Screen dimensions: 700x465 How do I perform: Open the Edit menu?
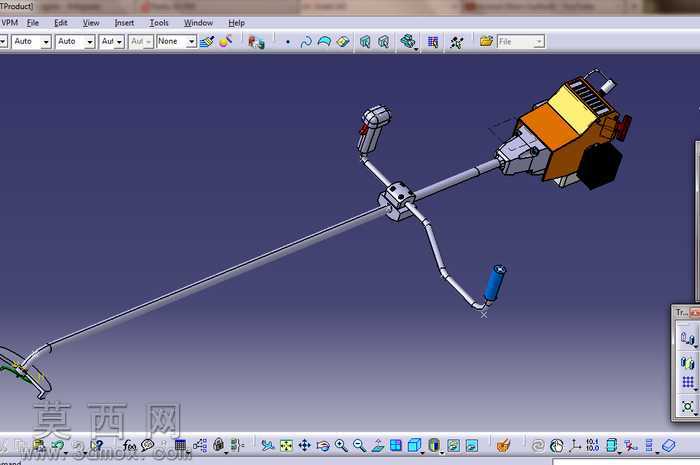[x=60, y=23]
